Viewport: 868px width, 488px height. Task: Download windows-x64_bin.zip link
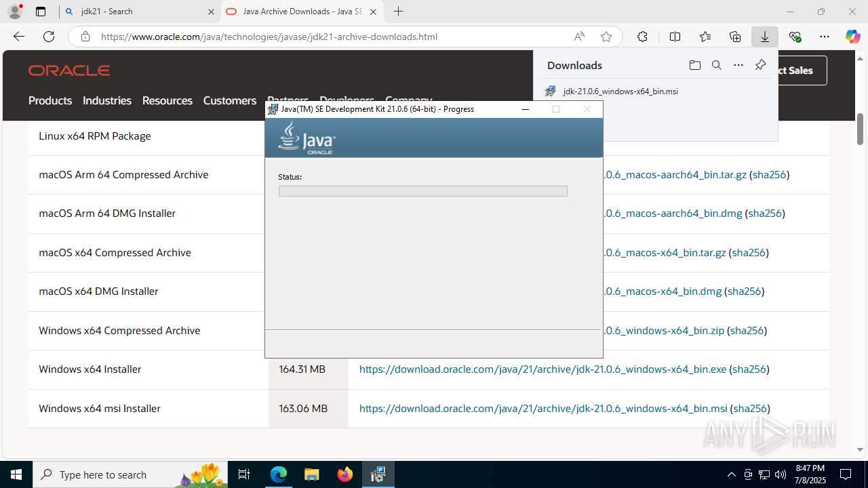click(x=664, y=330)
